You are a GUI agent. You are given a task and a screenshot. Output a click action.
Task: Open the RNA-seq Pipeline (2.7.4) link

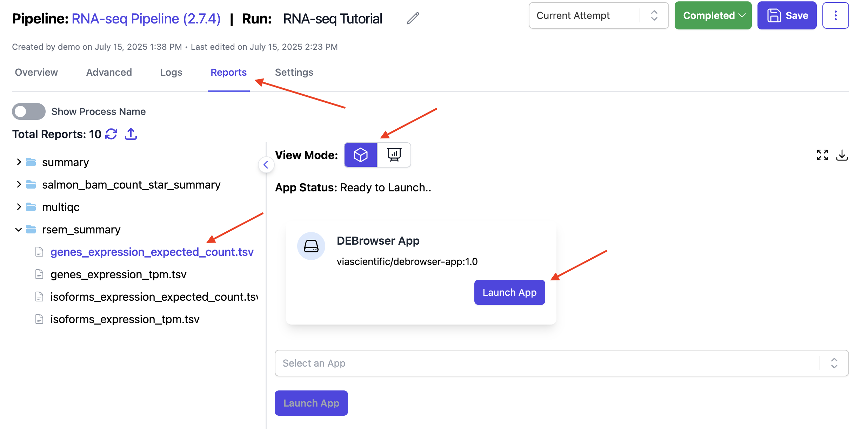[146, 19]
